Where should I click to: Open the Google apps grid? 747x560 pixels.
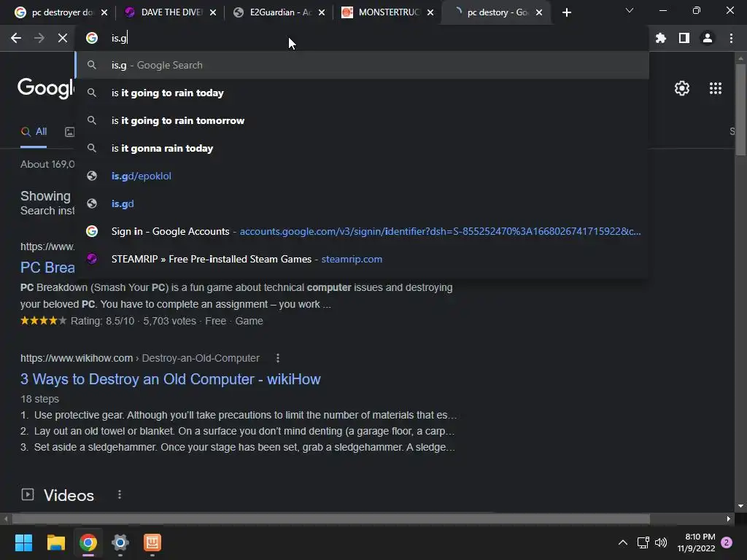tap(716, 88)
